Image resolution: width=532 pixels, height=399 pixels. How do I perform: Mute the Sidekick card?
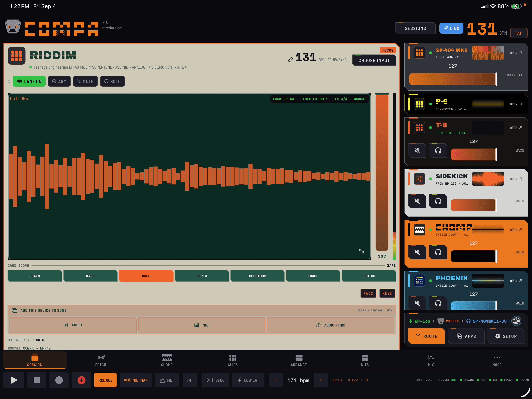tap(417, 201)
